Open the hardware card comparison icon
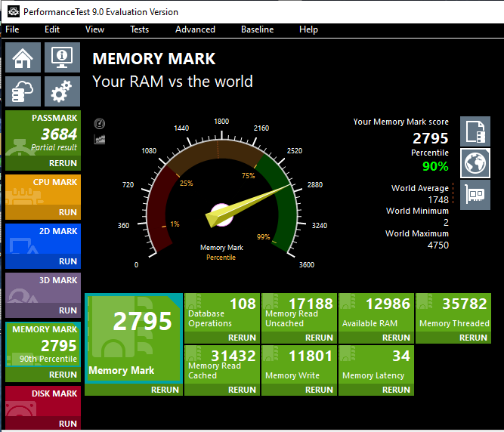This screenshot has width=504, height=432. [x=475, y=195]
